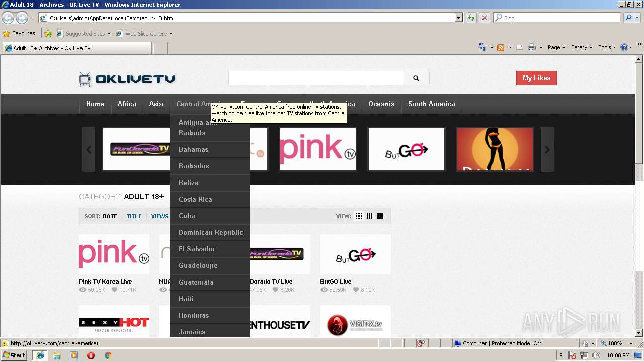
Task: Open ButGO Live link
Action: click(336, 281)
